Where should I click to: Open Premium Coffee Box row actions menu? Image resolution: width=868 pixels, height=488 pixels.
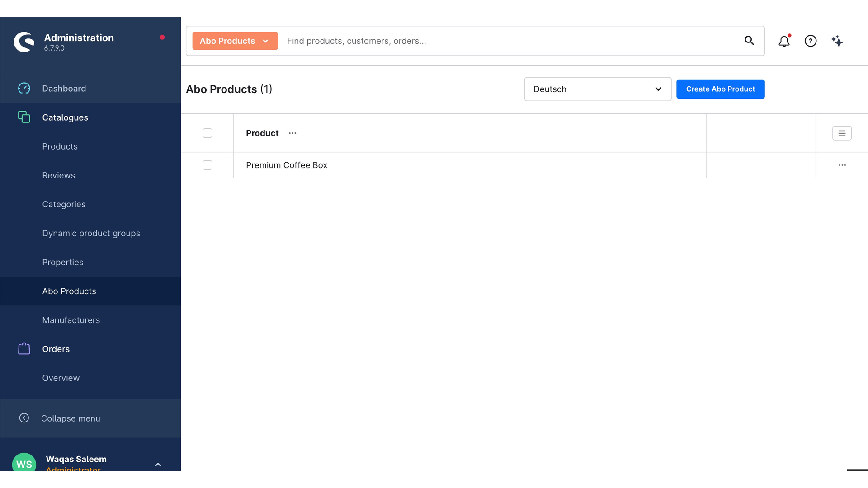pyautogui.click(x=842, y=165)
